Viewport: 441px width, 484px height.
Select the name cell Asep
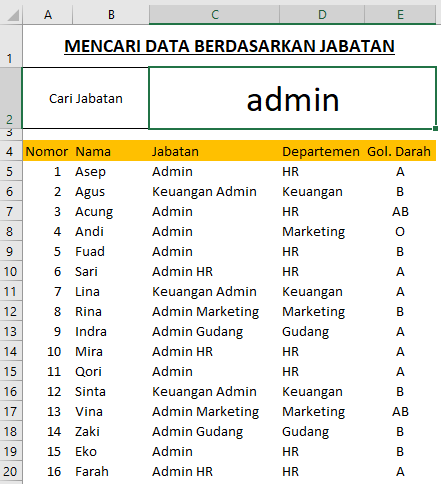click(111, 171)
